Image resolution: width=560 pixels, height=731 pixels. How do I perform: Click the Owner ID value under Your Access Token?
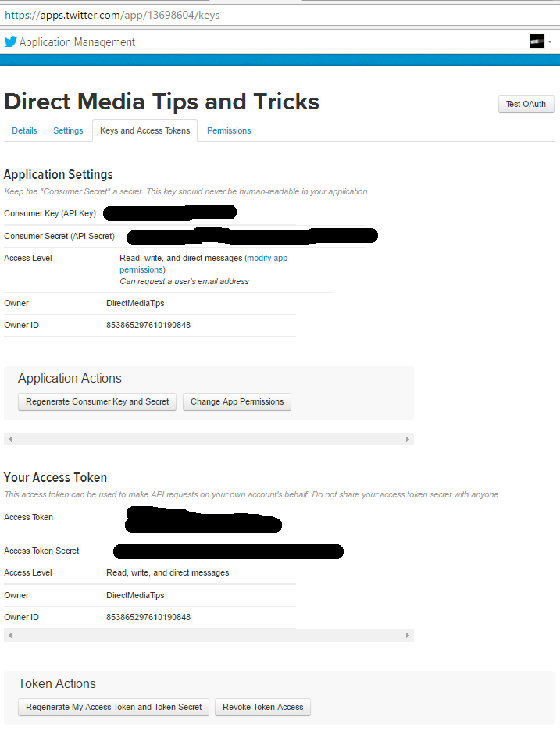coord(148,617)
